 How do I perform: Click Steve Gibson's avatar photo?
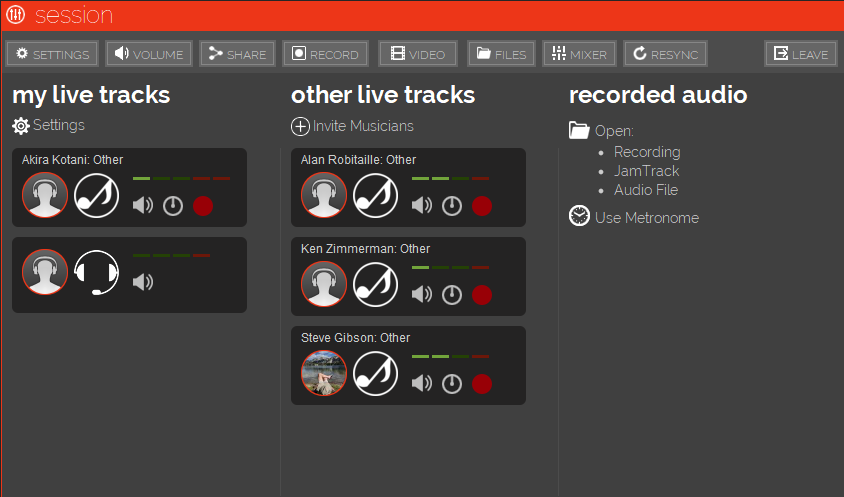point(324,373)
